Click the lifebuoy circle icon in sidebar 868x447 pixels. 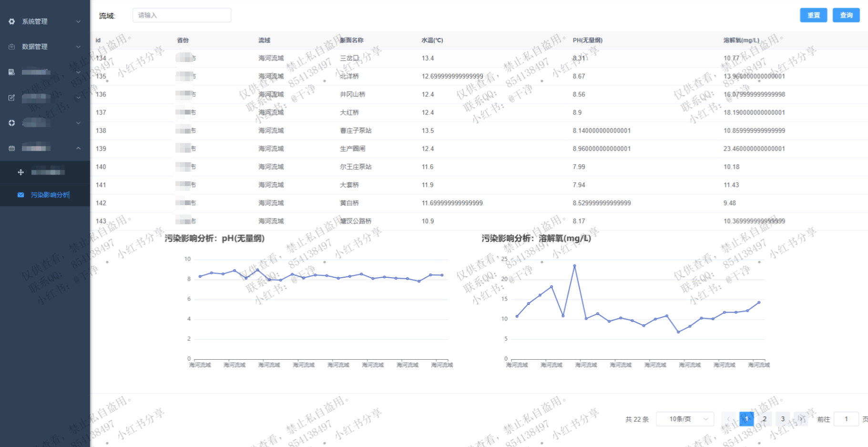(12, 123)
